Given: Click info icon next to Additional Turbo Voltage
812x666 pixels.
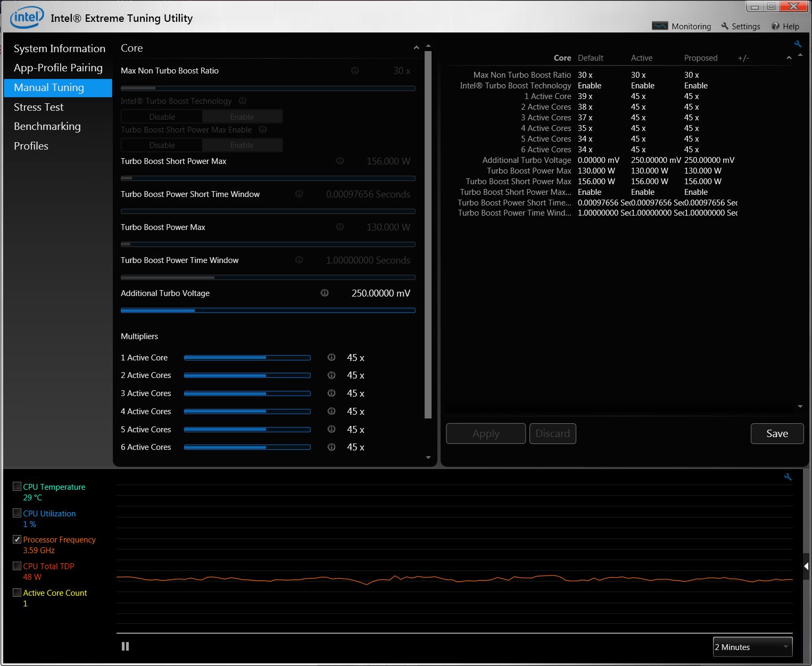Looking at the screenshot, I should pos(325,293).
